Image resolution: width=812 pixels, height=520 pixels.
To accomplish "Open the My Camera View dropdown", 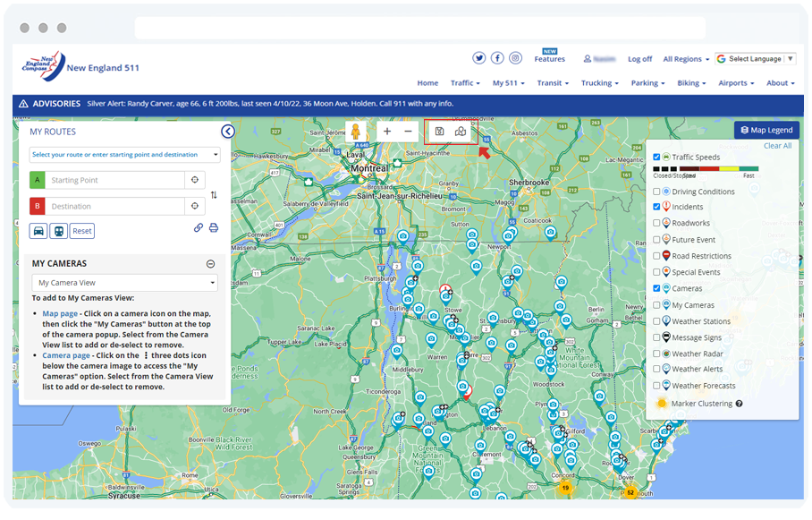I will [x=124, y=283].
